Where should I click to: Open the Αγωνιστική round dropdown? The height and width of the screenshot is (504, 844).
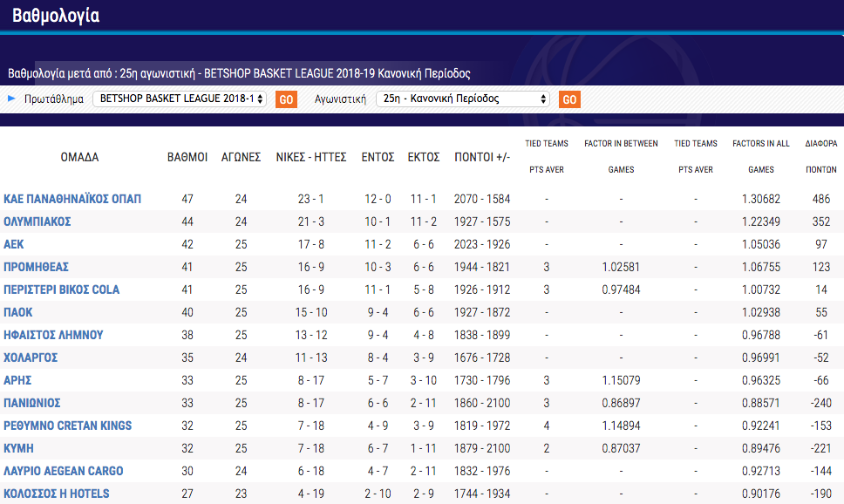point(463,99)
